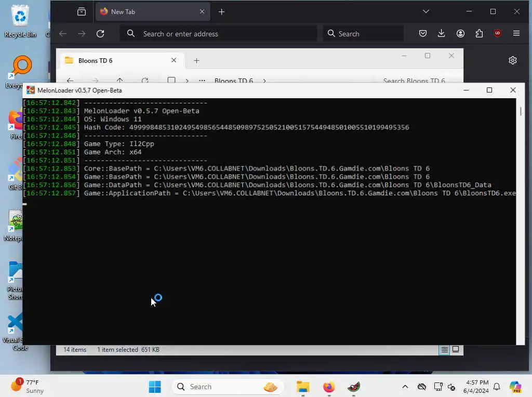Viewport: 532px width, 397px height.
Task: Focus the Firefox address bar
Action: (x=219, y=34)
